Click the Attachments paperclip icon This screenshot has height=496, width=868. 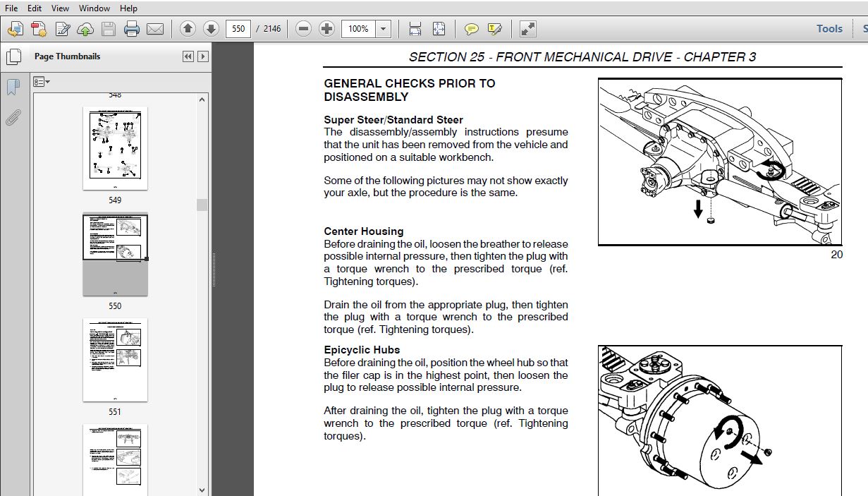[13, 116]
